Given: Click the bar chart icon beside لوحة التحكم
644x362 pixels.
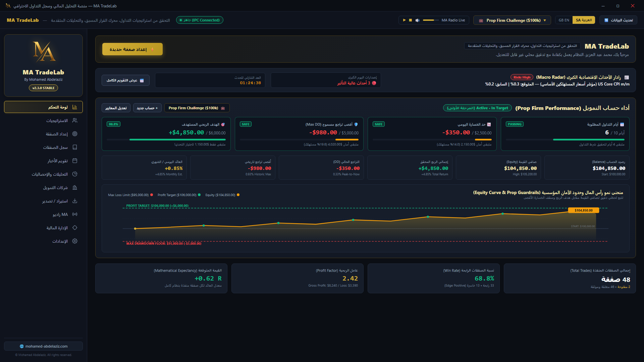Looking at the screenshot, I should pos(75,107).
